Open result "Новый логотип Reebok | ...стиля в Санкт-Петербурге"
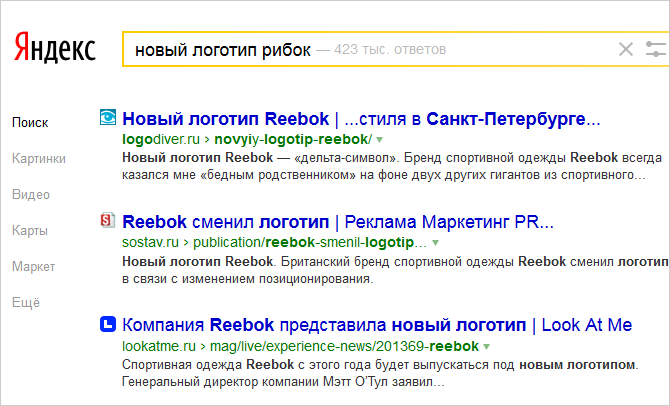Image resolution: width=670 pixels, height=406 pixels. tap(361, 119)
